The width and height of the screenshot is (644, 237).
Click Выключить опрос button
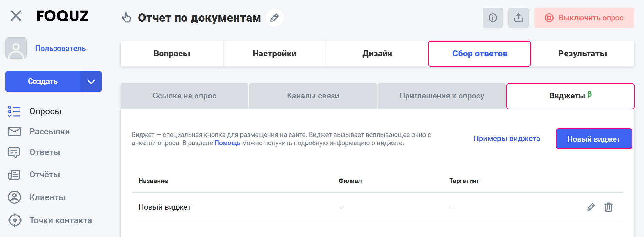pyautogui.click(x=584, y=18)
